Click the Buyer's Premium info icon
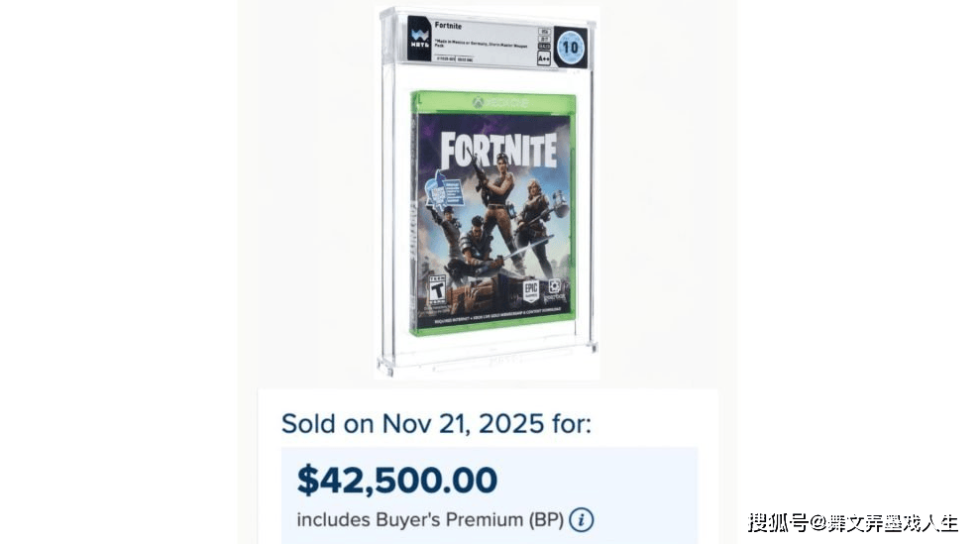 [582, 519]
